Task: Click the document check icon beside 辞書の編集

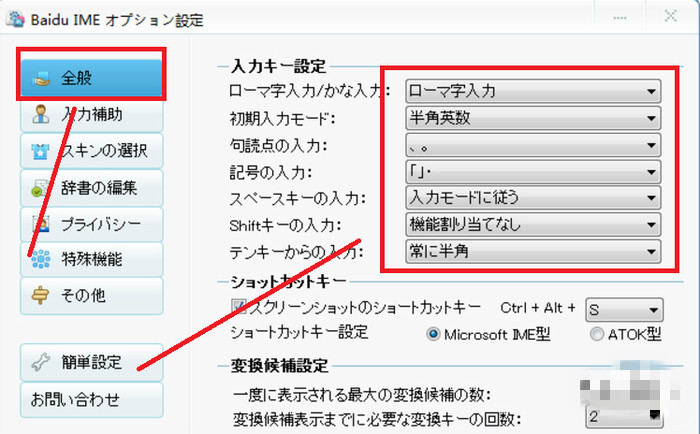Action: point(40,188)
